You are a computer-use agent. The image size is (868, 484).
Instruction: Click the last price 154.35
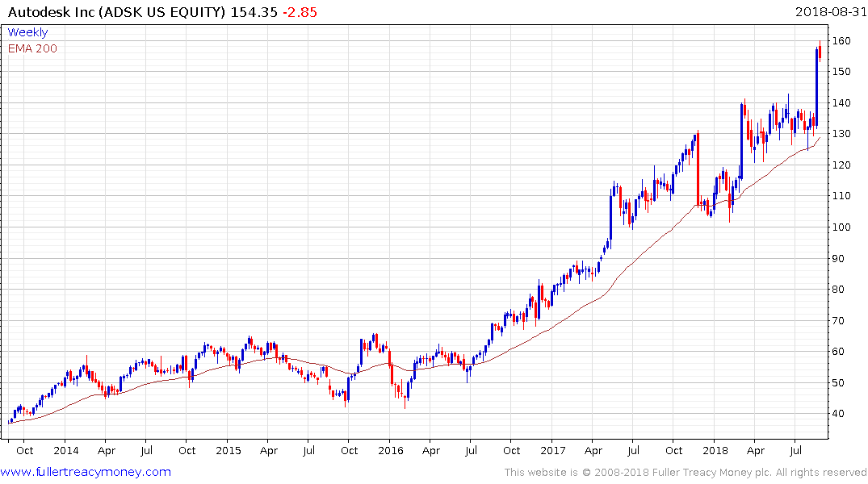[254, 11]
